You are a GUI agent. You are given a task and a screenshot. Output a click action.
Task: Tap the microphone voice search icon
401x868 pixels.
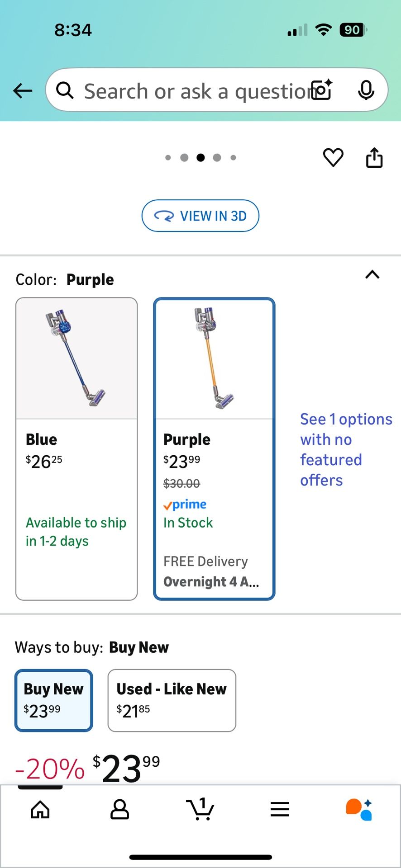[x=366, y=90]
